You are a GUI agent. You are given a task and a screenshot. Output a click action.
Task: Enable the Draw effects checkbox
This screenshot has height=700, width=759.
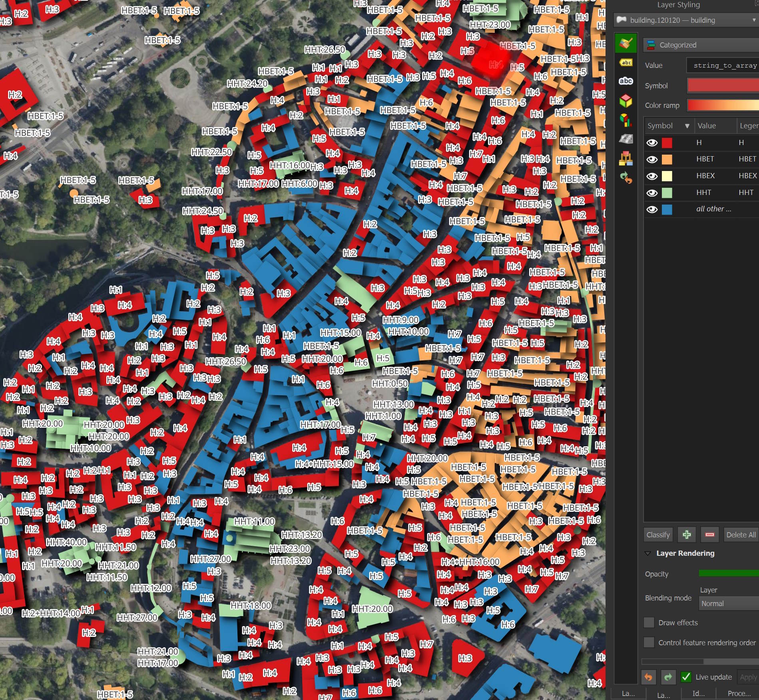[x=649, y=622]
